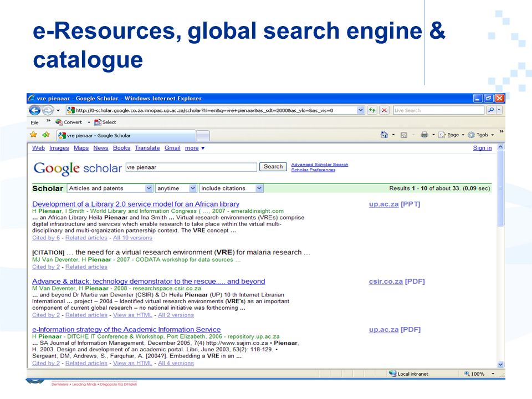Click the Internet Explorer icon in title bar
This screenshot has width=532, height=399.
point(32,98)
